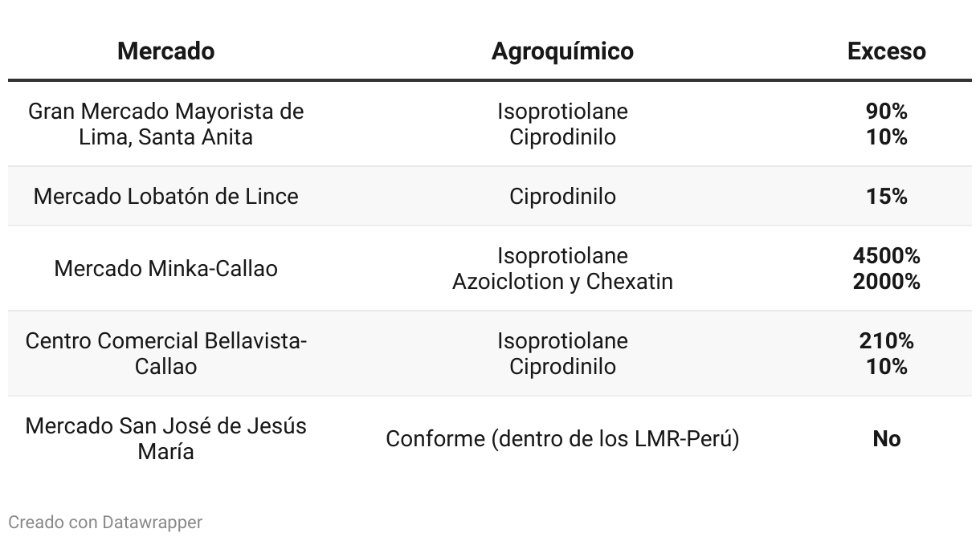980x541 pixels.
Task: Select the 15% excess value
Action: [886, 196]
